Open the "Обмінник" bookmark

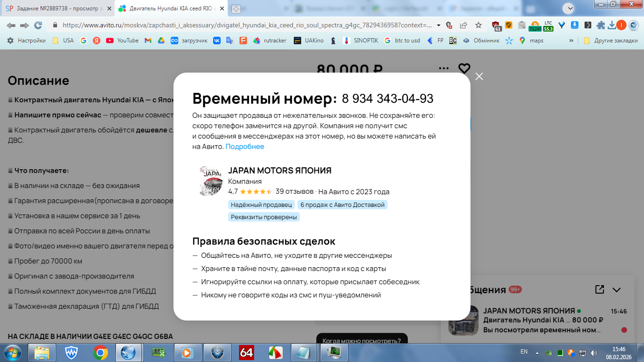click(481, 41)
